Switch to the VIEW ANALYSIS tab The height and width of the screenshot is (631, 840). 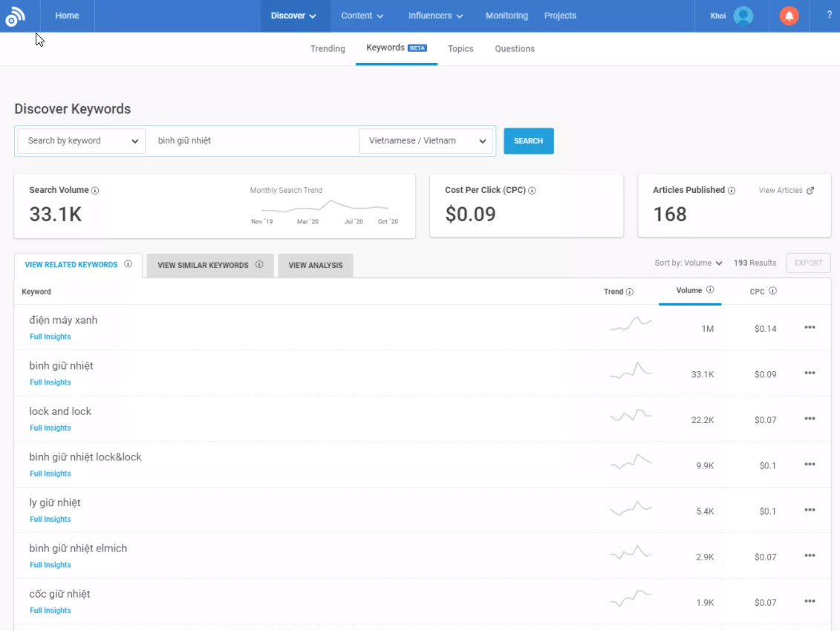click(315, 265)
